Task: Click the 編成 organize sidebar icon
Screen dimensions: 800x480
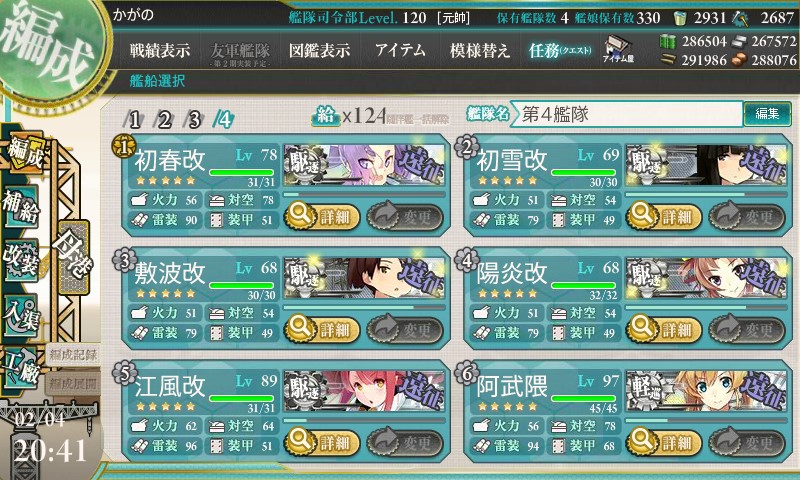Action: [x=24, y=153]
